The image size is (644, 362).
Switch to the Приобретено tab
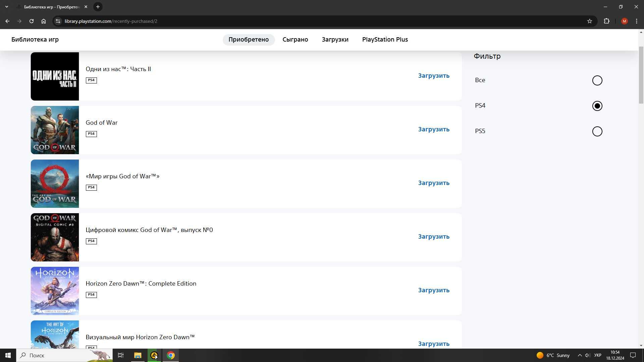click(x=249, y=40)
